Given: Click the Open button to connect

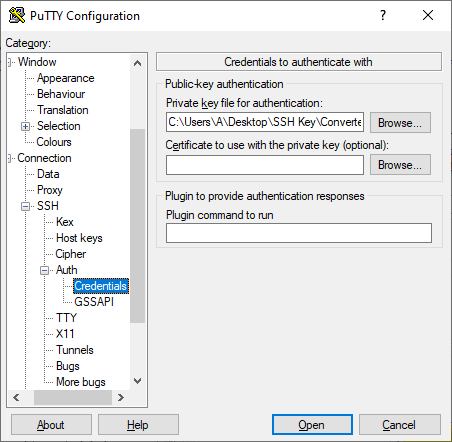Looking at the screenshot, I should (312, 425).
